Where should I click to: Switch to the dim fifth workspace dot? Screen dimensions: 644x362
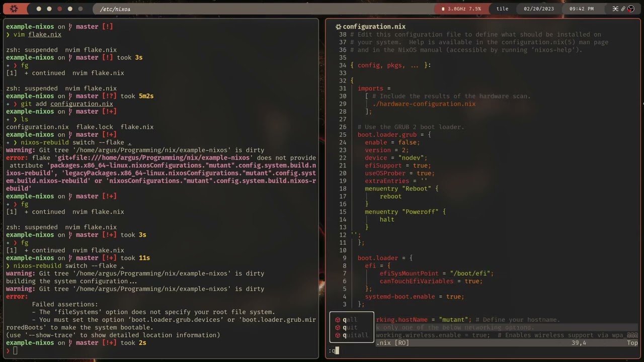[x=80, y=9]
